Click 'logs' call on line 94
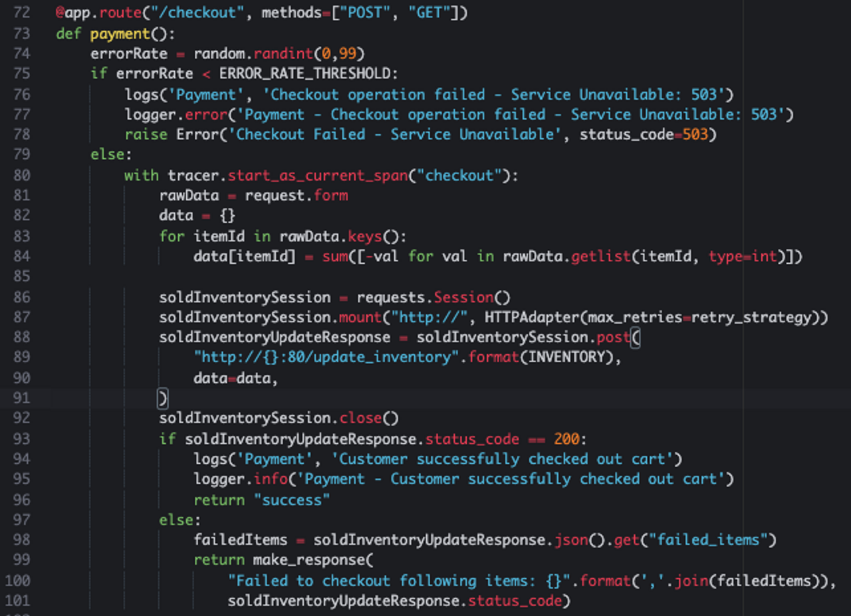The image size is (851, 616). [210, 459]
